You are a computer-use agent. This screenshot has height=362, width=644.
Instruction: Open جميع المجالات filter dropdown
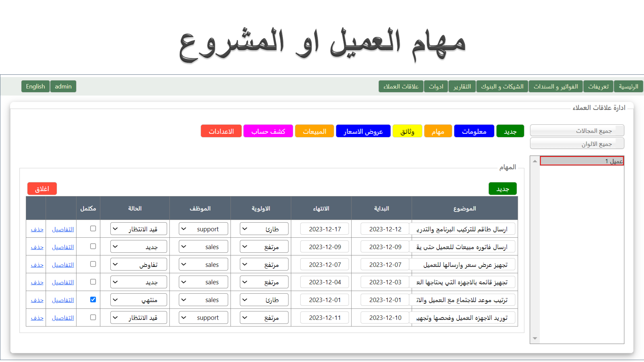coord(577,130)
